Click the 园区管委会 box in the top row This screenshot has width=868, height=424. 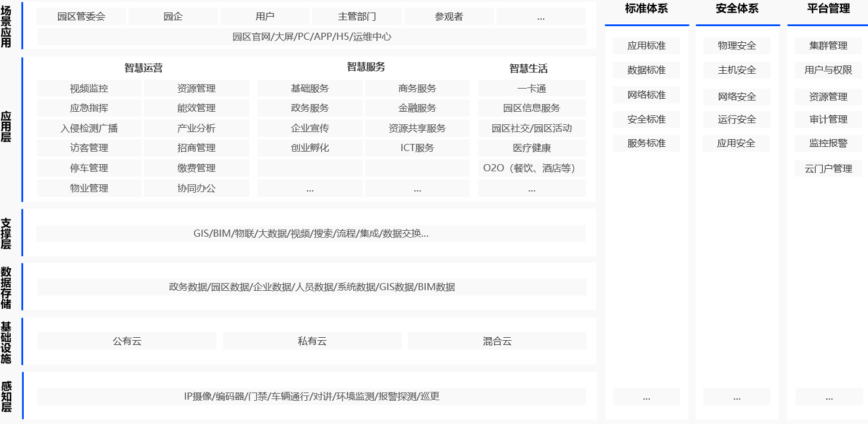(81, 17)
